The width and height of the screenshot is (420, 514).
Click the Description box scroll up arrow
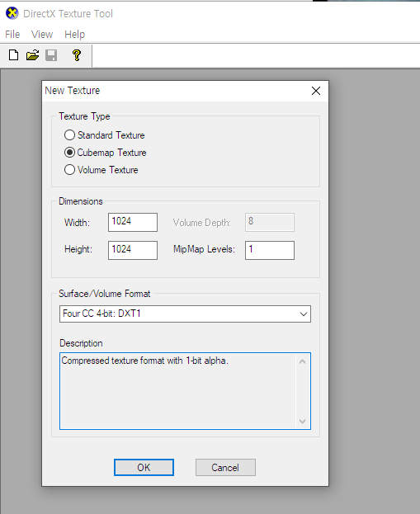[x=302, y=361]
